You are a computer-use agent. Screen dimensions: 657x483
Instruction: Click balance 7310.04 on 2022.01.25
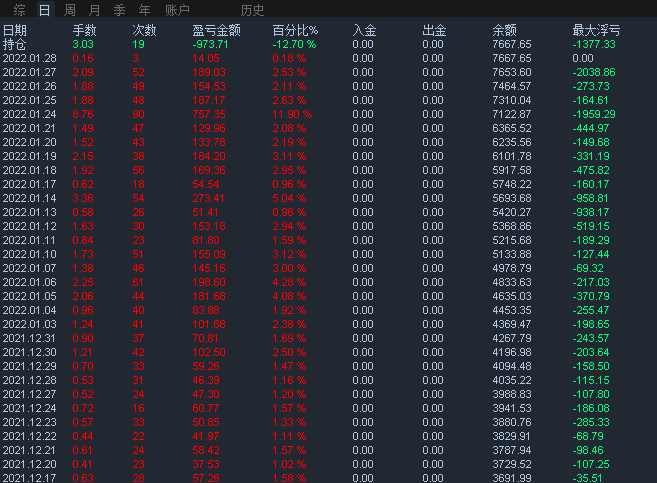click(512, 101)
